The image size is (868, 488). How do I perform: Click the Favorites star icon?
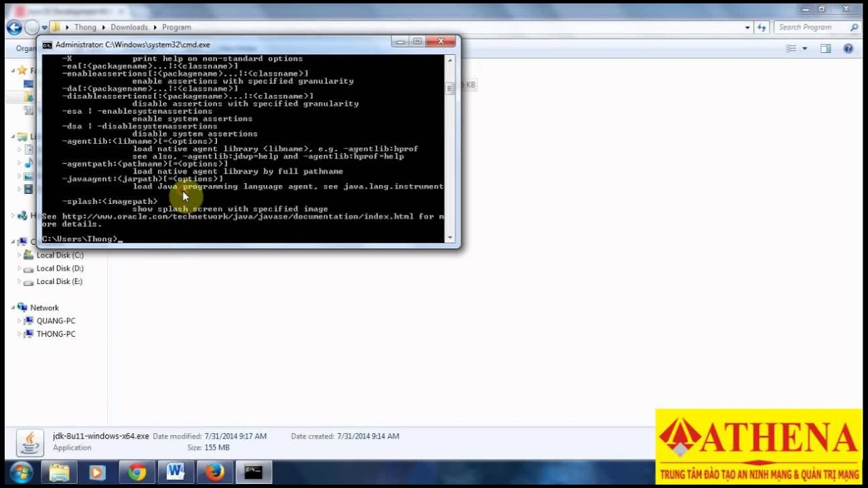pos(22,70)
